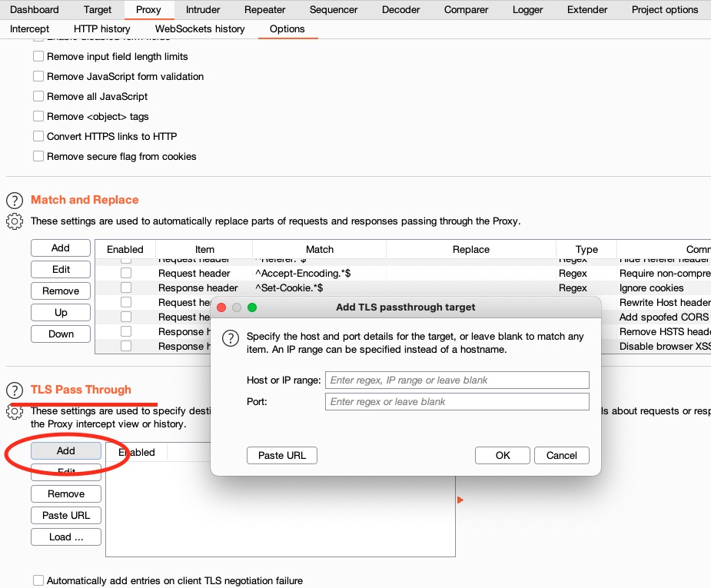
Task: Click Edit in Match and Replace
Action: 61,269
